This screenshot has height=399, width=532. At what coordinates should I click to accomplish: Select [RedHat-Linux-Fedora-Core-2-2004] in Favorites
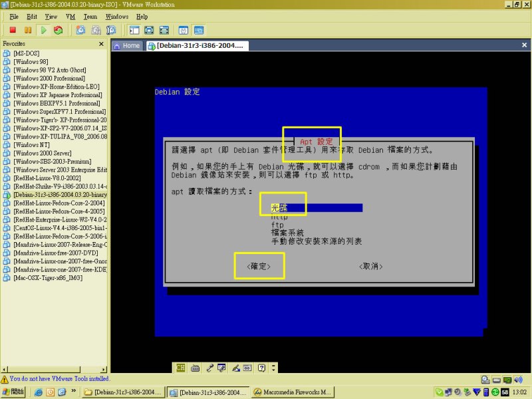tap(59, 203)
